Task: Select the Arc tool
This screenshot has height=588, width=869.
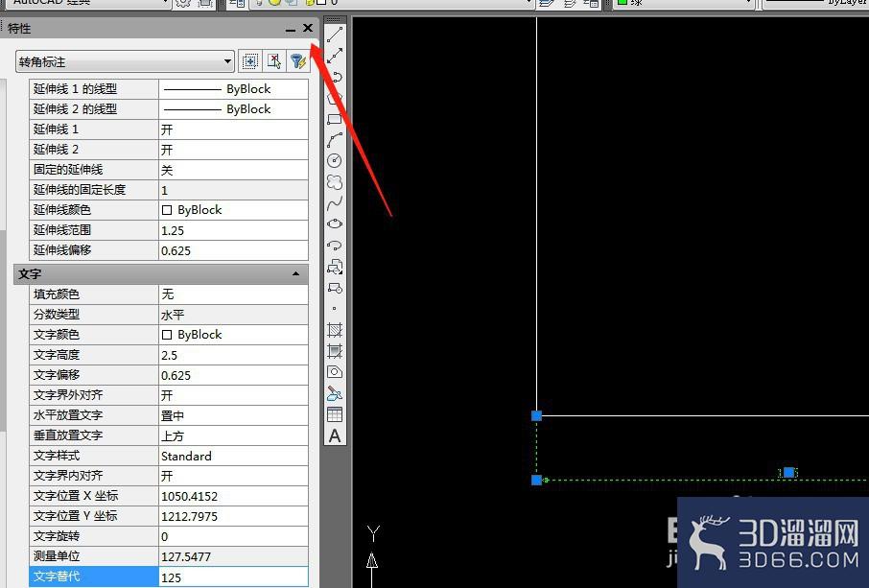Action: [x=335, y=140]
